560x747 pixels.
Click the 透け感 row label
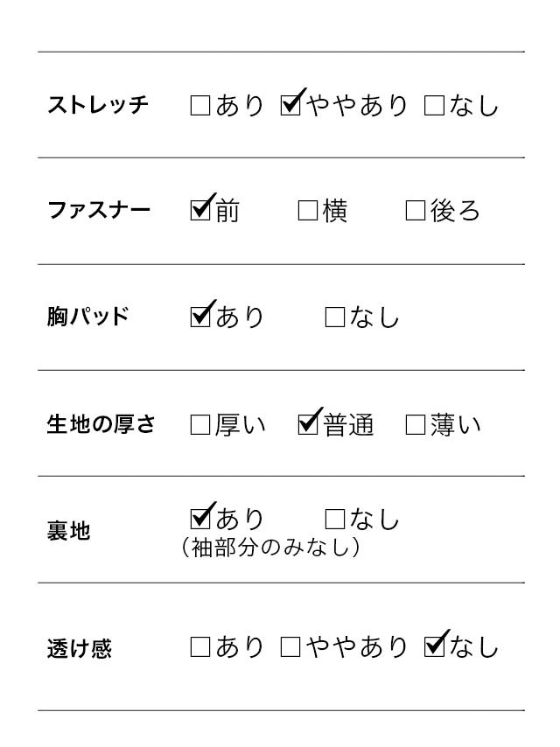click(x=79, y=649)
